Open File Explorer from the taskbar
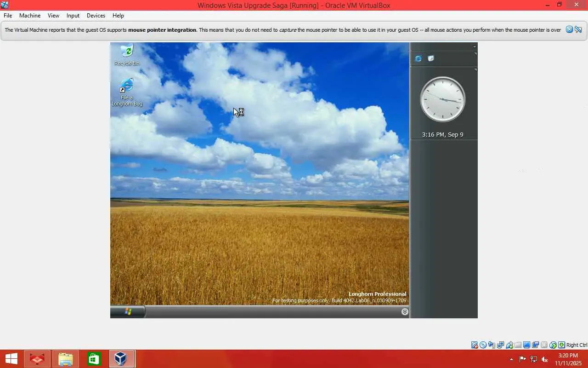Viewport: 588px width, 368px height. (66, 359)
